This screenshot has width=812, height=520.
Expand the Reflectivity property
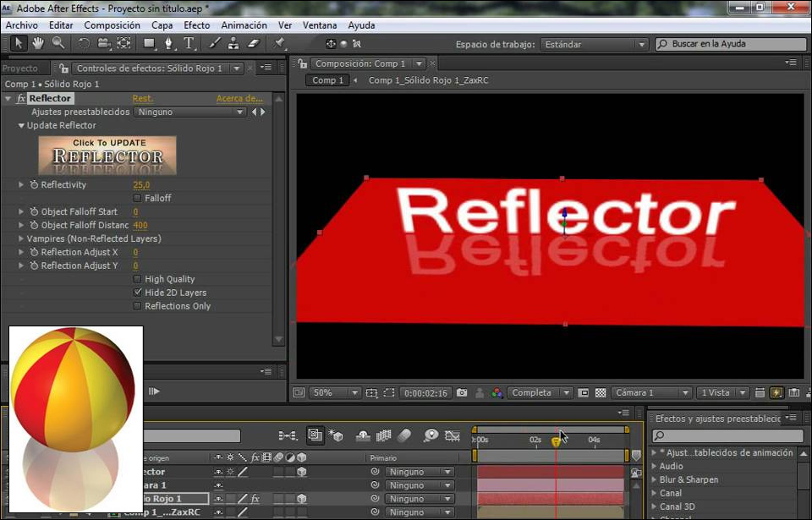click(x=21, y=185)
